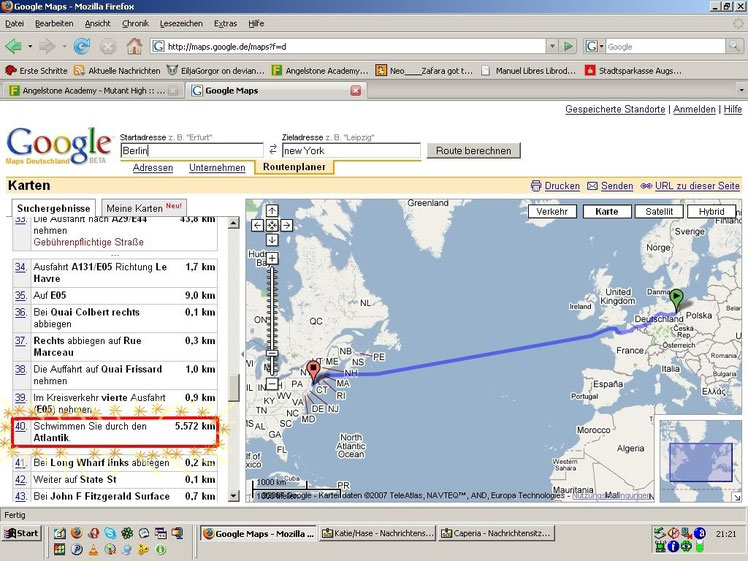Click the green start marker on Berlin
748x561 pixels.
pyautogui.click(x=676, y=299)
